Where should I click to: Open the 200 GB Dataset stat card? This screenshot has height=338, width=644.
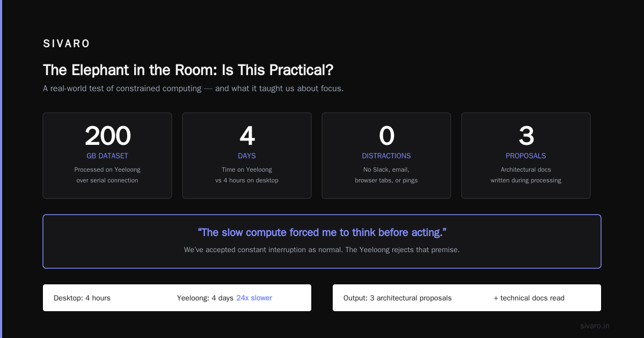[107, 156]
